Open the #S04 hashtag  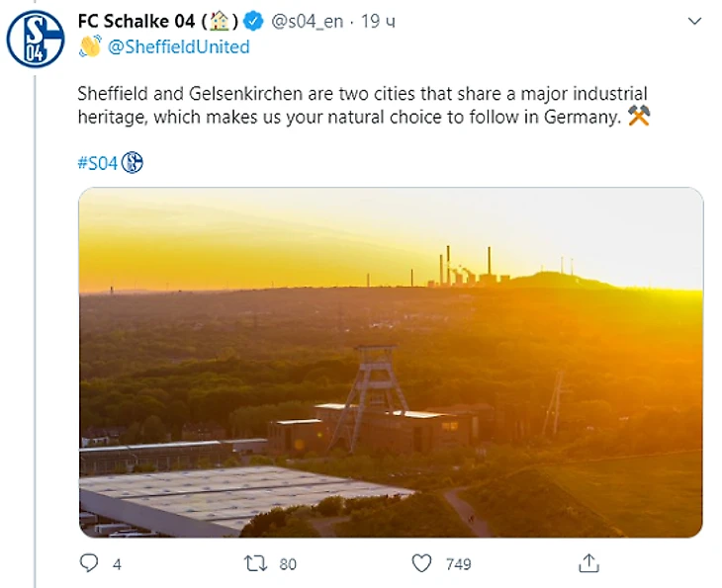tap(97, 163)
